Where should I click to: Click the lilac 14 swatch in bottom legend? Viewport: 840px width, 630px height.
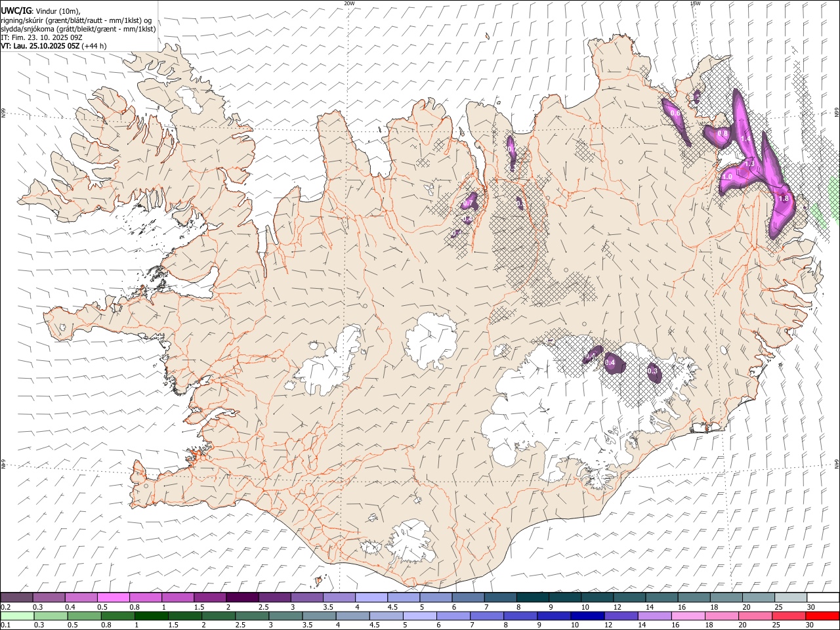click(654, 616)
